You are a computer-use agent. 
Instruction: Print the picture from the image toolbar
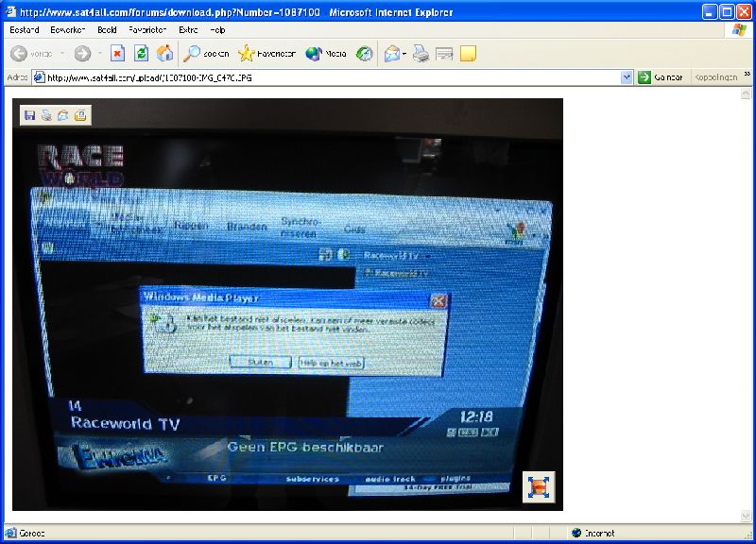46,115
